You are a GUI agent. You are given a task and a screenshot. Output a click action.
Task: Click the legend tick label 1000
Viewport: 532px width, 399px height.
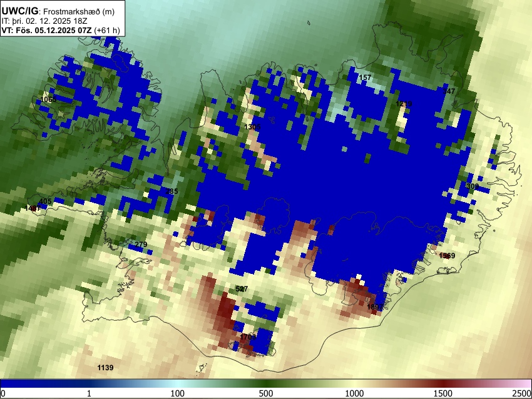pyautogui.click(x=354, y=393)
